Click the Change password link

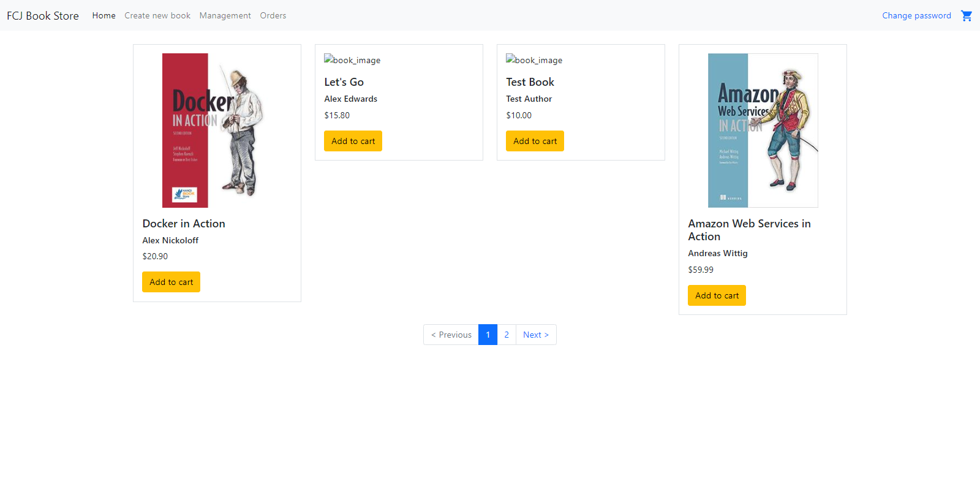[x=916, y=15]
